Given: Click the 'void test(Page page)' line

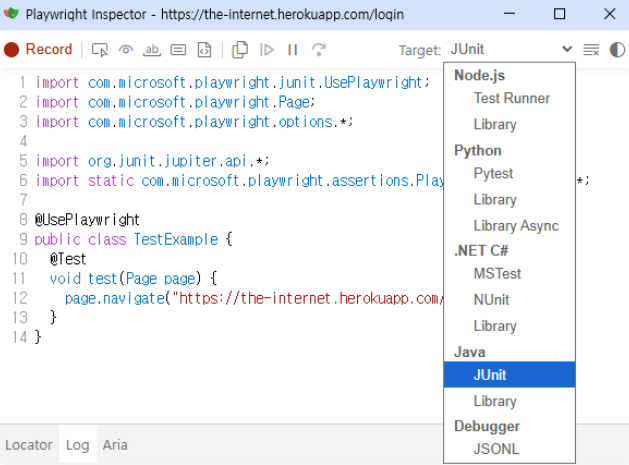Looking at the screenshot, I should (134, 278).
